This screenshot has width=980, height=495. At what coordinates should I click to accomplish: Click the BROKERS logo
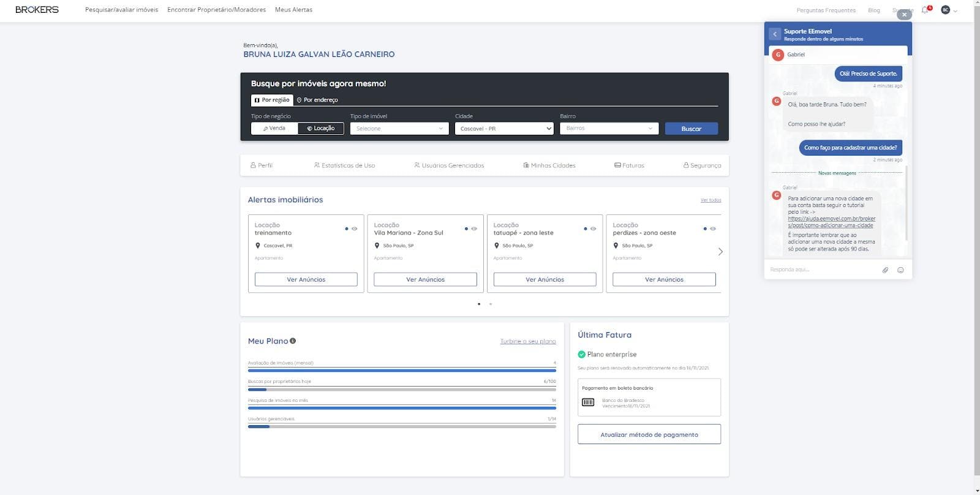(37, 10)
